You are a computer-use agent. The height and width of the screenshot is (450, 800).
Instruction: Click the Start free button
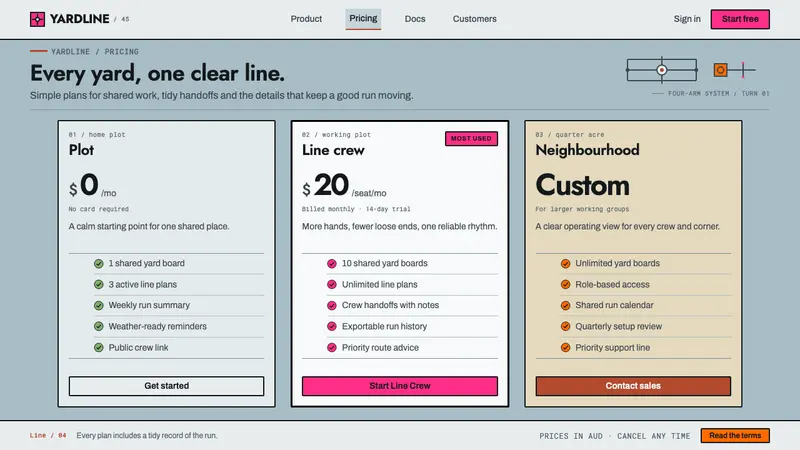pos(740,19)
